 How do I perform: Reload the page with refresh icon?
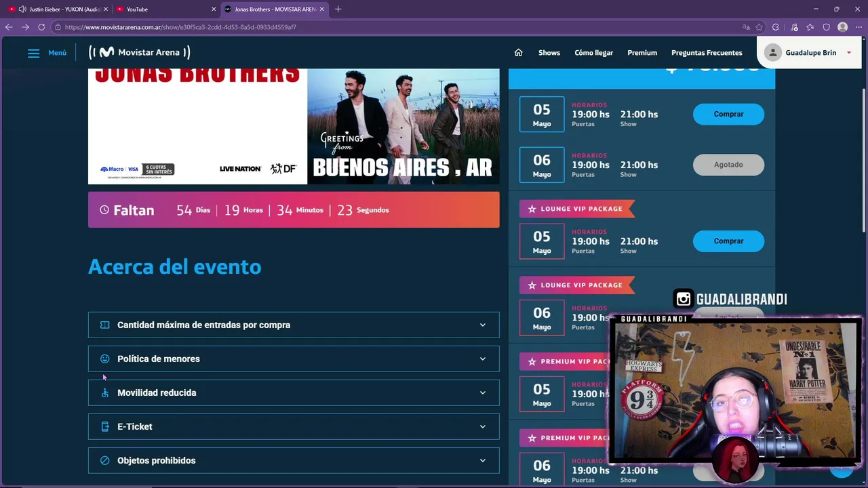click(x=41, y=27)
